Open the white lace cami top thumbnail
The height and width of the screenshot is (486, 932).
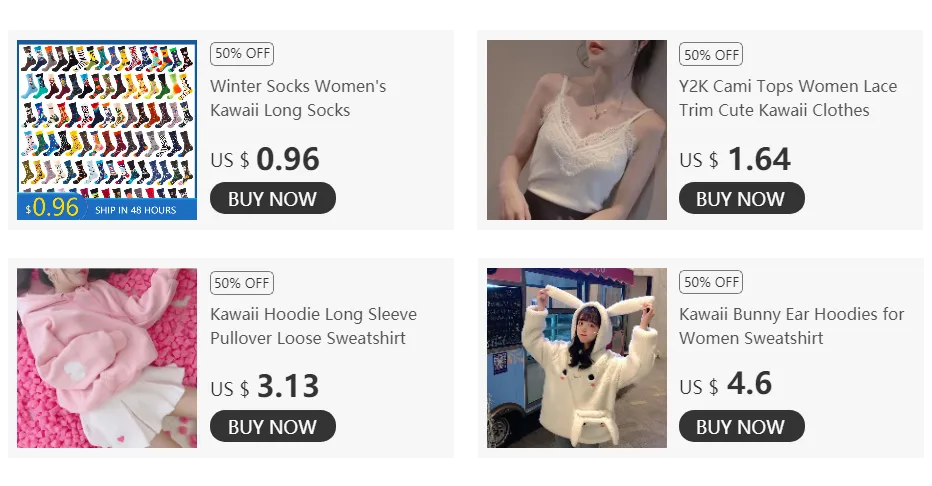pos(577,130)
